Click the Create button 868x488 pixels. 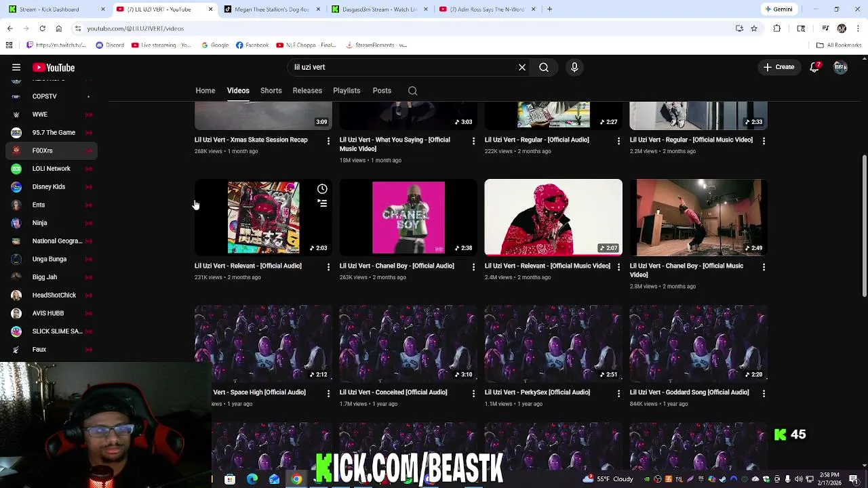(x=778, y=67)
